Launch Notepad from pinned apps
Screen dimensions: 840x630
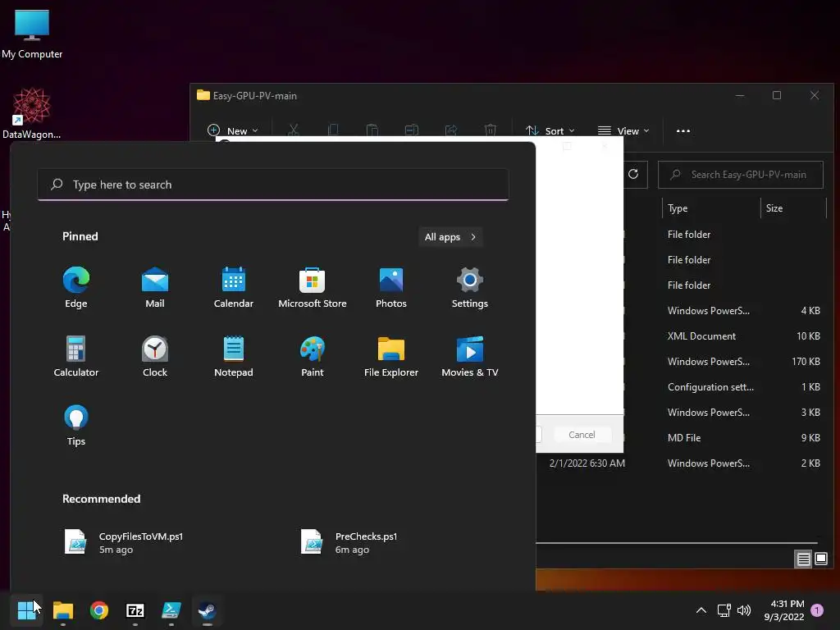point(234,356)
